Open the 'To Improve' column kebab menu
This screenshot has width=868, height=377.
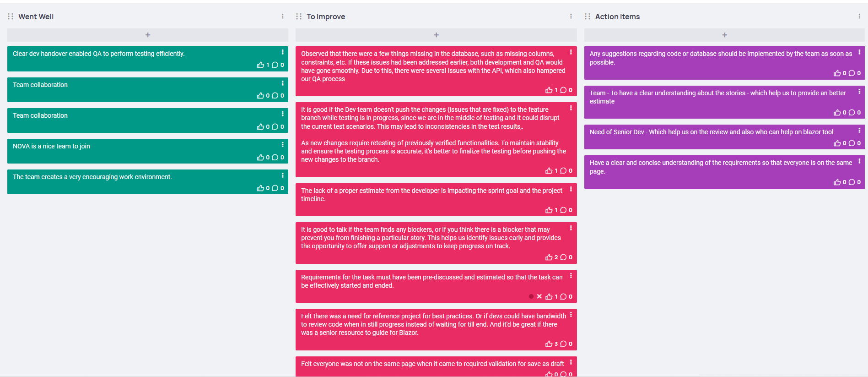pyautogui.click(x=571, y=16)
